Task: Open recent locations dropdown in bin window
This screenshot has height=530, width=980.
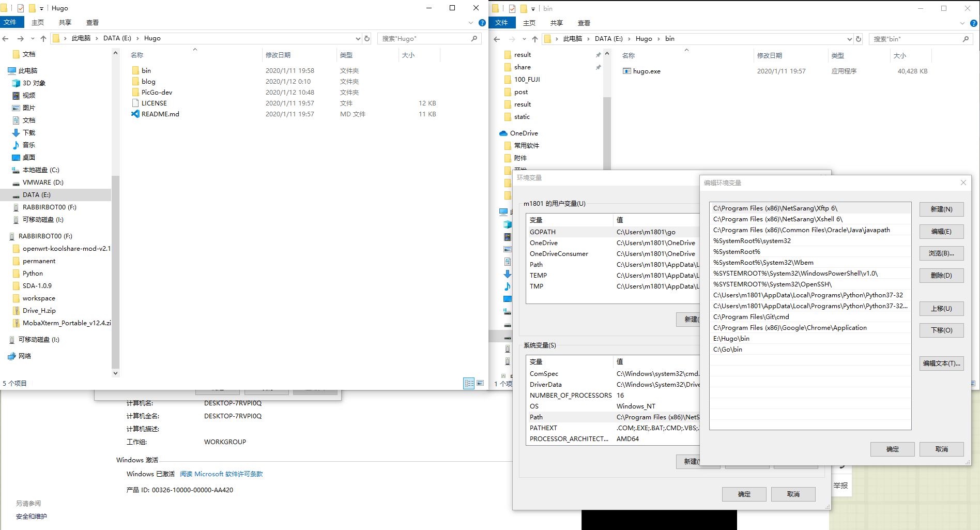Action: point(524,39)
